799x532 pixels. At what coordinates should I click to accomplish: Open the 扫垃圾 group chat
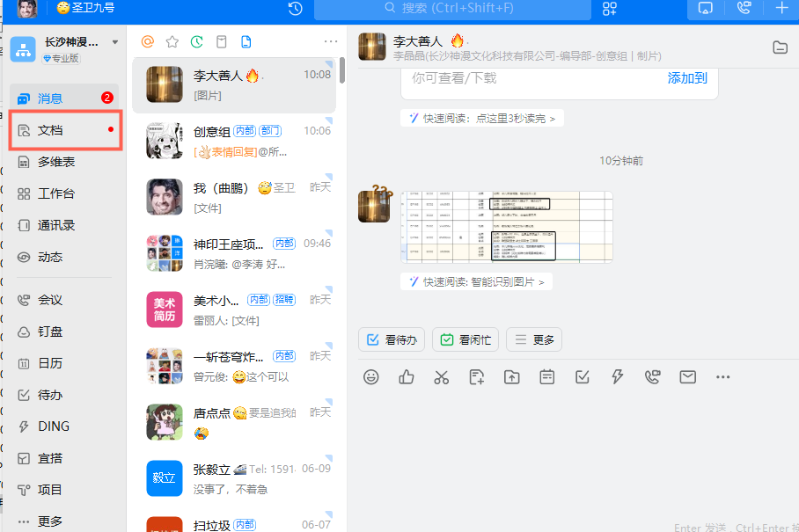pos(234,521)
